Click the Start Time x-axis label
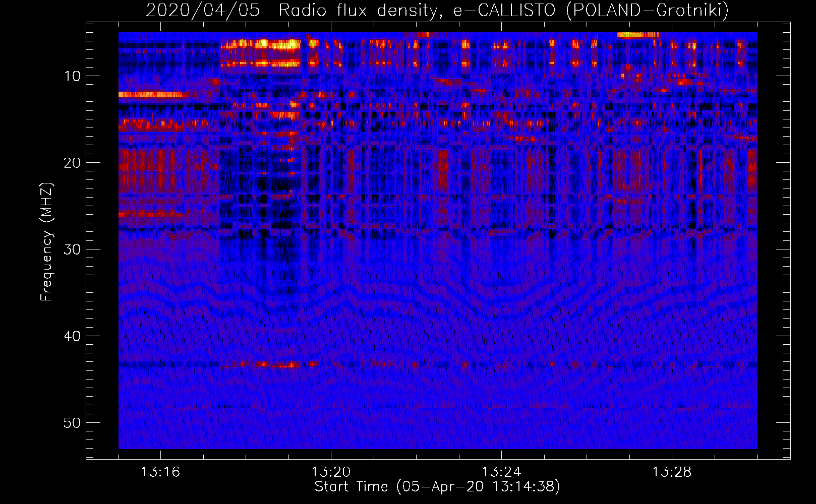816x504 pixels. click(x=437, y=487)
